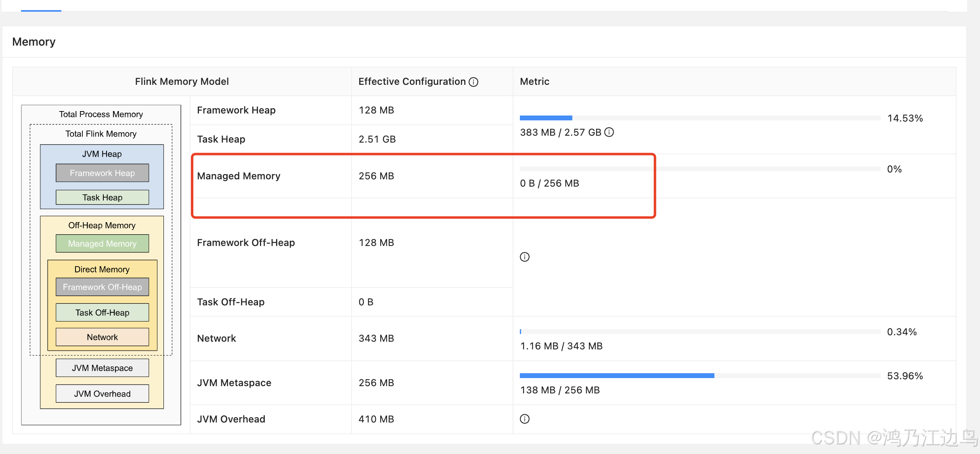Click the 0 B / 256 MB metric text
This screenshot has height=454, width=980.
pyautogui.click(x=550, y=183)
